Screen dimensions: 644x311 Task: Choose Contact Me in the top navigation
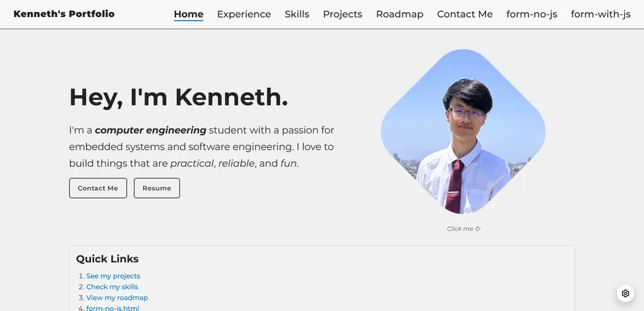coord(465,14)
